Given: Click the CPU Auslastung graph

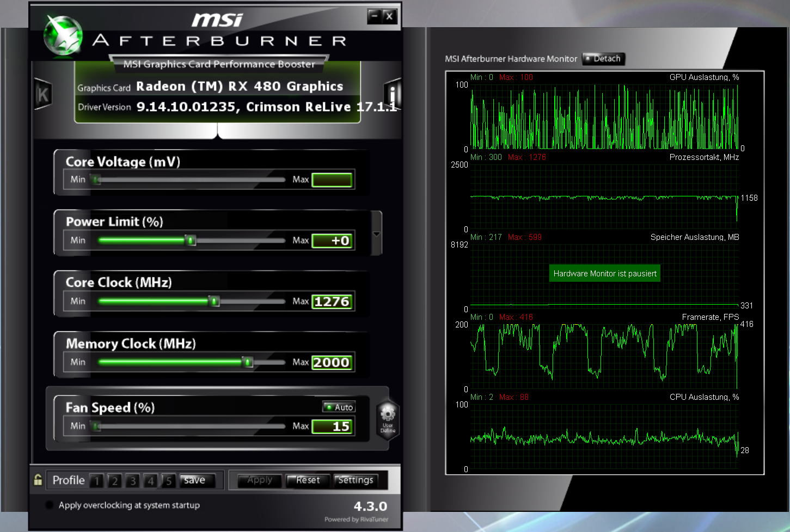Looking at the screenshot, I should (604, 436).
